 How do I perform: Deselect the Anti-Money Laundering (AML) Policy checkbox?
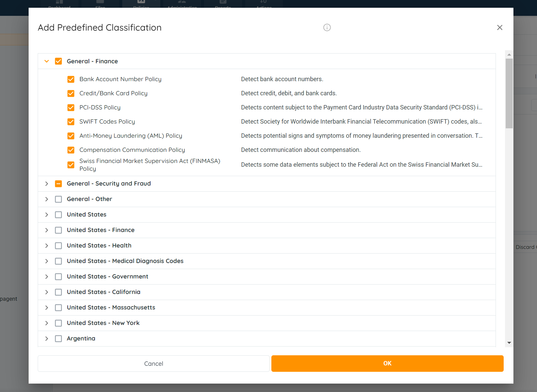coord(71,136)
